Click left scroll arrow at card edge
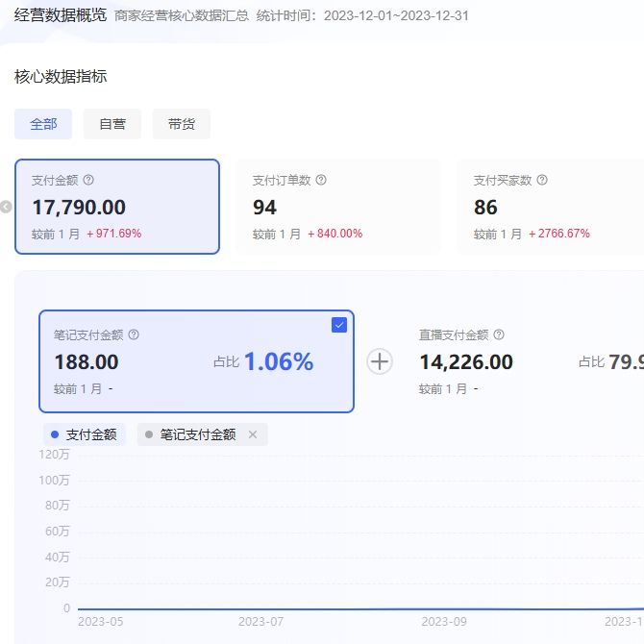644x644 pixels. (x=6, y=207)
